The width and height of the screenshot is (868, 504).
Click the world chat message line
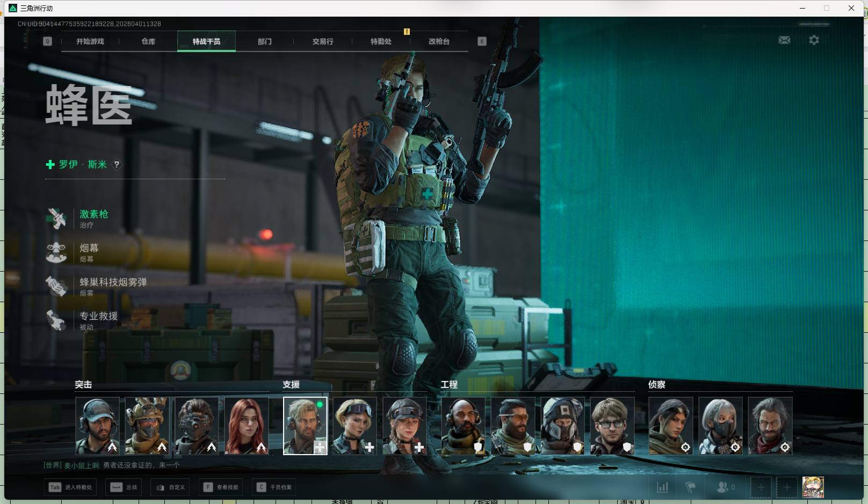coord(112,465)
